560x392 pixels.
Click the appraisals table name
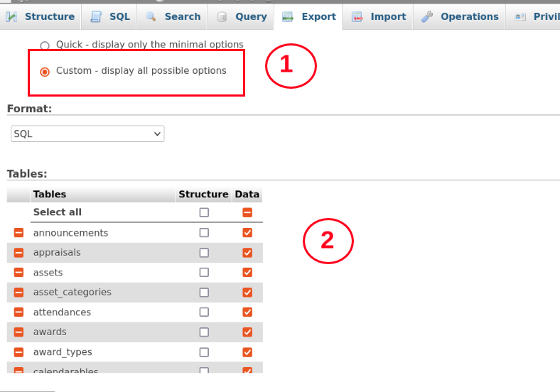[x=57, y=253]
